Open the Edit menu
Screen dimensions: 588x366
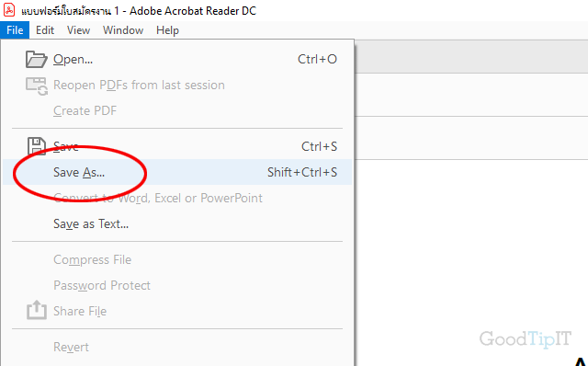pos(45,30)
